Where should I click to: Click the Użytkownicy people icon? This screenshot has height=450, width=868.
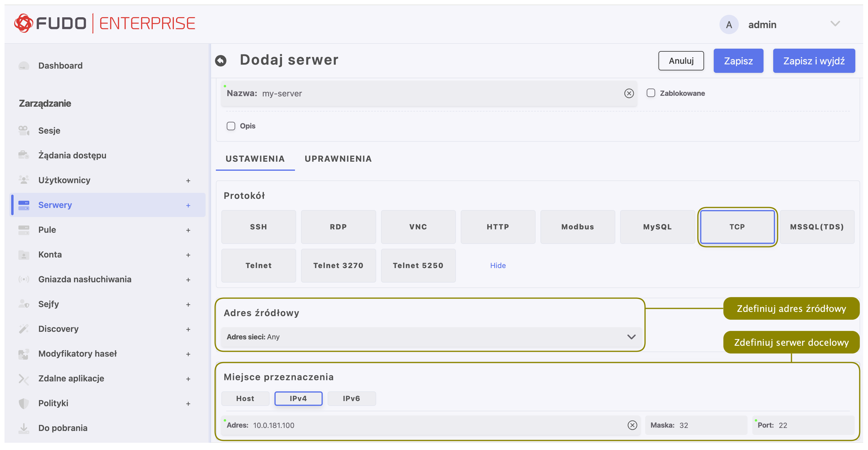coord(24,180)
